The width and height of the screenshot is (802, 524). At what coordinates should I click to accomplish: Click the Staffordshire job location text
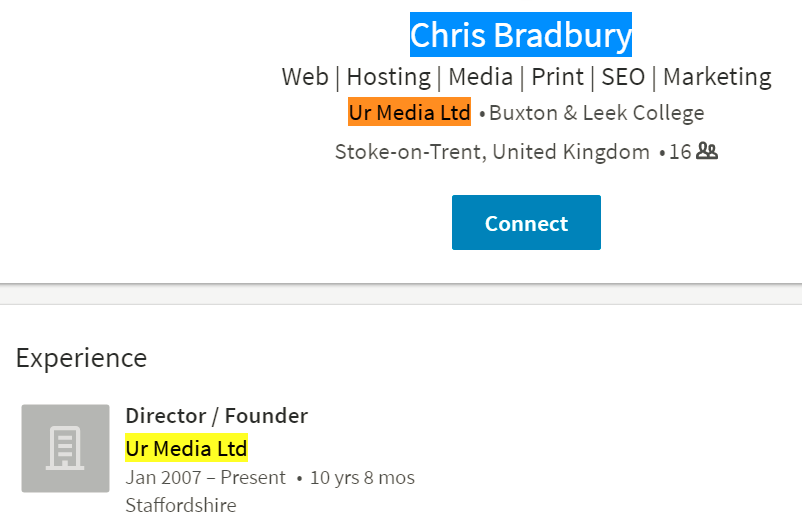(181, 506)
